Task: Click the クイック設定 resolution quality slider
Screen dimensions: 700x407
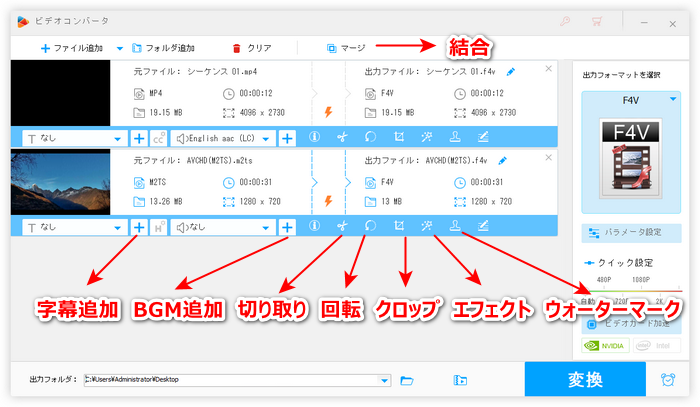Action: click(630, 290)
